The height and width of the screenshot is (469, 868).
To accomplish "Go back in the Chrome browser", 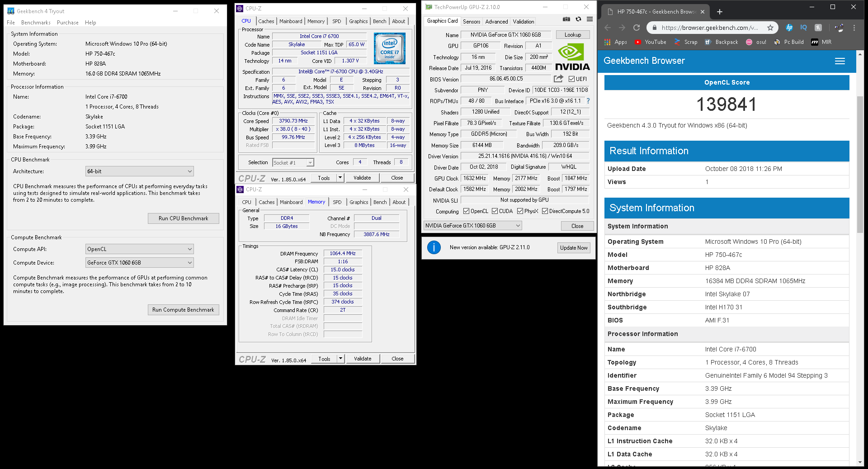I will pyautogui.click(x=607, y=28).
